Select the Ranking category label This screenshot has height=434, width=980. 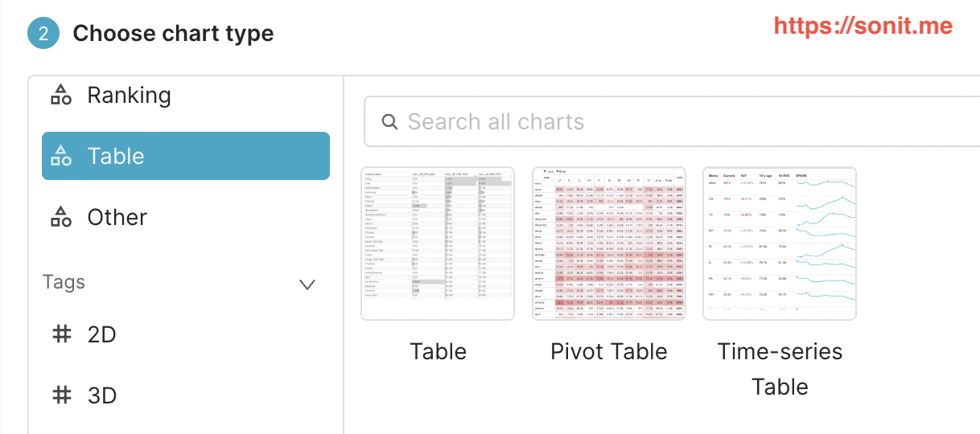click(x=129, y=95)
